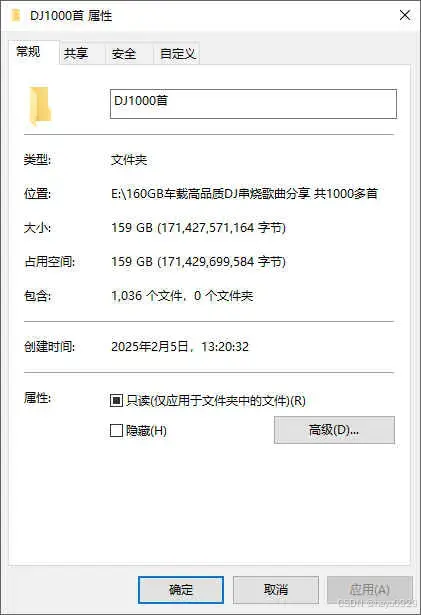Enable the 隐藏 hidden checkbox
The width and height of the screenshot is (421, 615).
point(116,430)
